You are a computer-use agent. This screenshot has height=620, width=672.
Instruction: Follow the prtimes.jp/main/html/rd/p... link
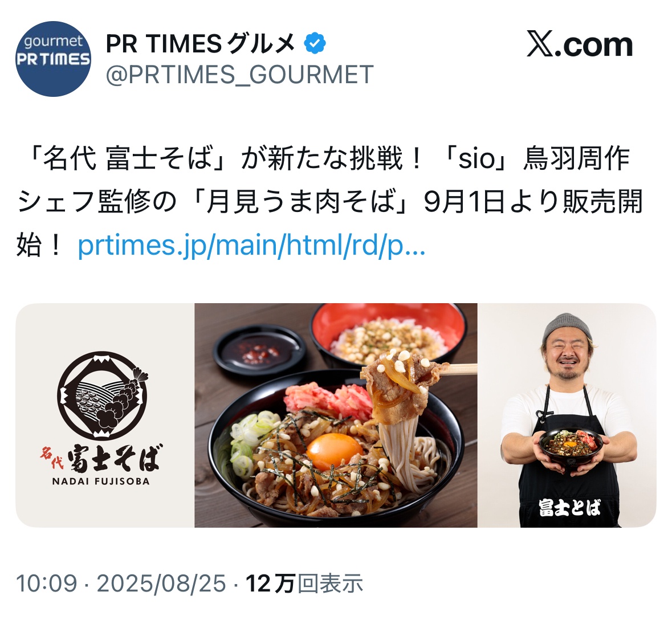click(251, 244)
